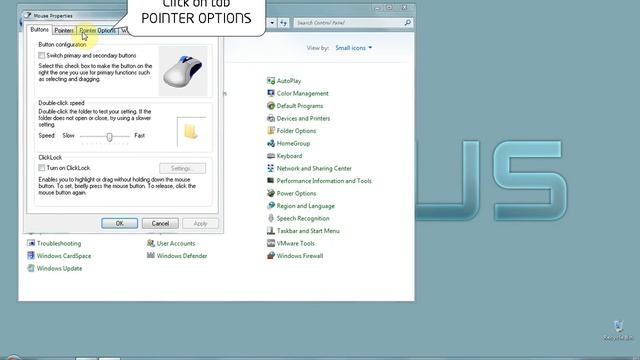Click the search magnifier icon
Image resolution: width=640 pixels, height=360 pixels.
click(407, 23)
